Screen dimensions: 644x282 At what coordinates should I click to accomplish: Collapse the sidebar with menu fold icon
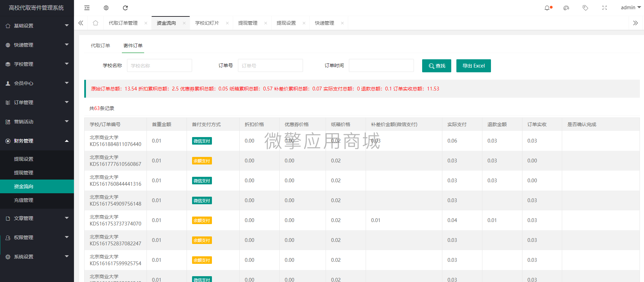[x=87, y=8]
